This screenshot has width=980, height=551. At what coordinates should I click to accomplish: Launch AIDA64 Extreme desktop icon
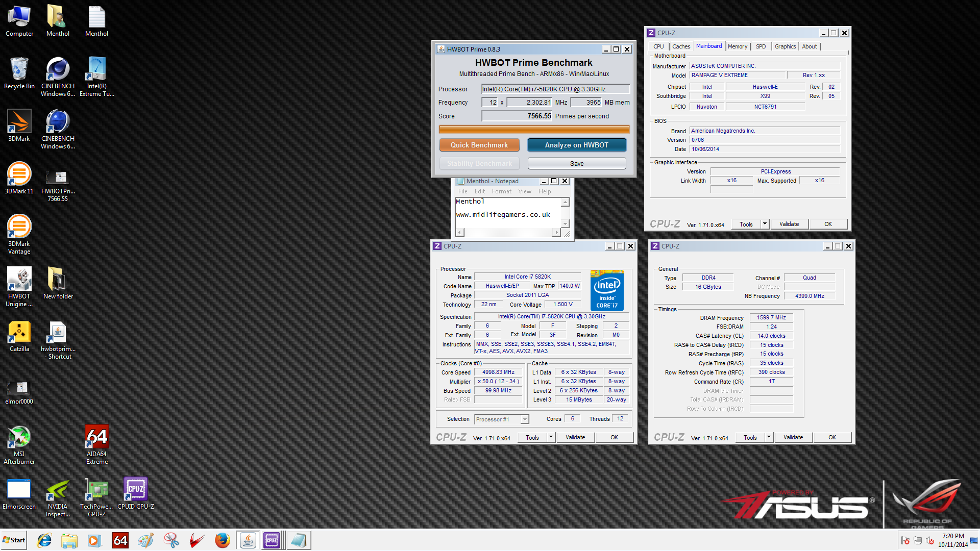[x=96, y=445]
